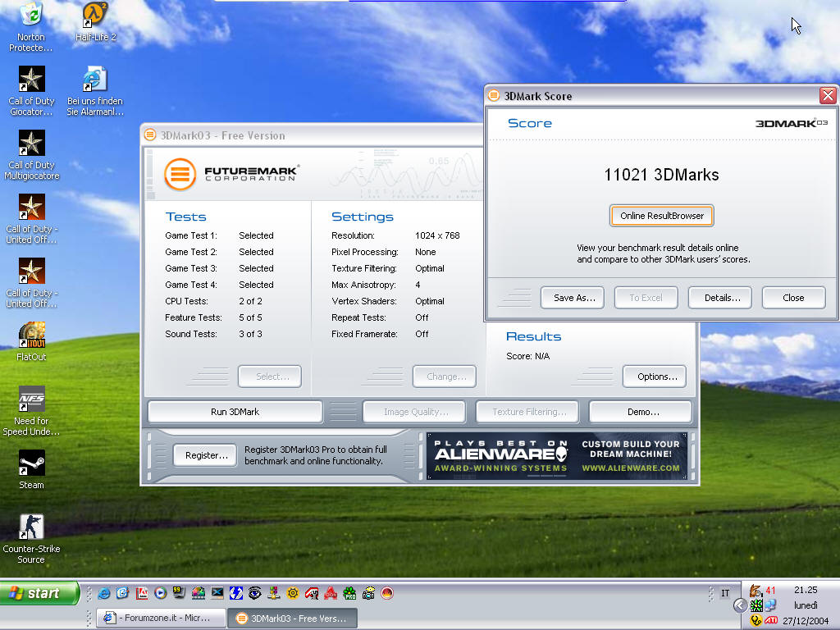Image resolution: width=840 pixels, height=630 pixels.
Task: Click the 11021 3DMarks score text
Action: pos(662,175)
